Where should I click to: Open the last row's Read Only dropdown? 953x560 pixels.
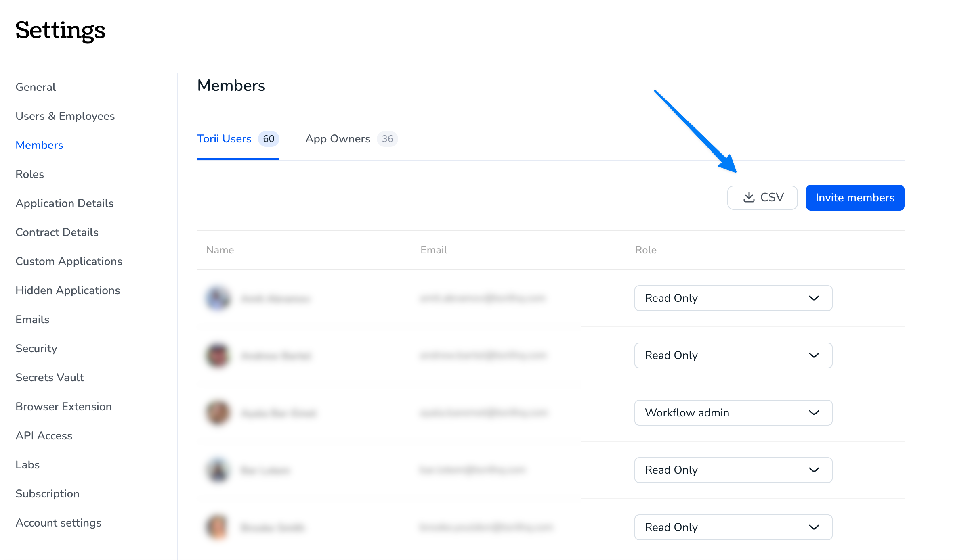(733, 527)
